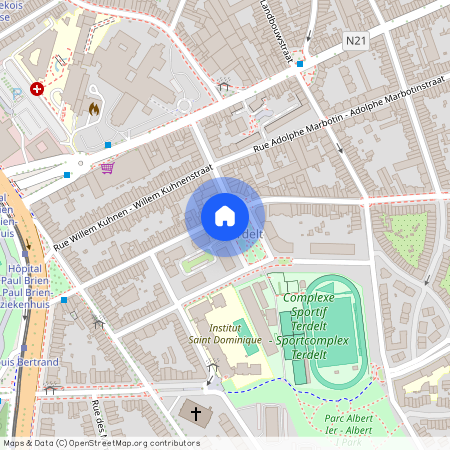Click the purple shopping cart icon

108,168
